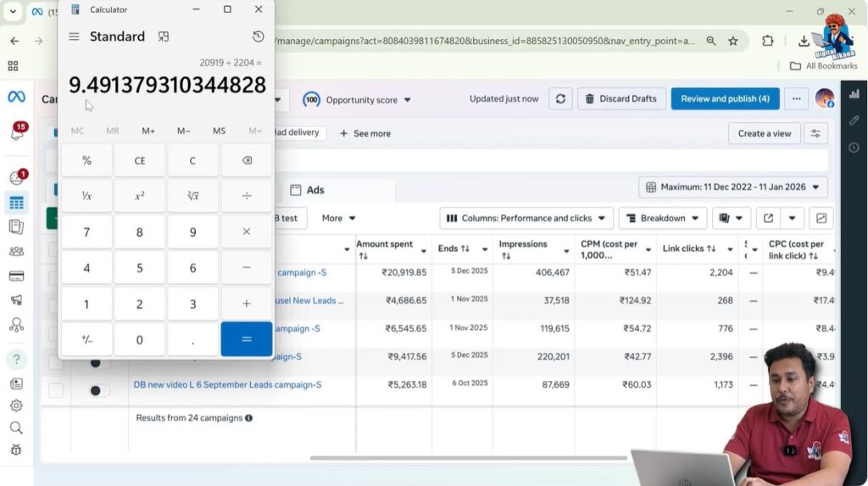868x486 pixels.
Task: Open Opportunity score dropdown
Action: pyautogui.click(x=357, y=100)
